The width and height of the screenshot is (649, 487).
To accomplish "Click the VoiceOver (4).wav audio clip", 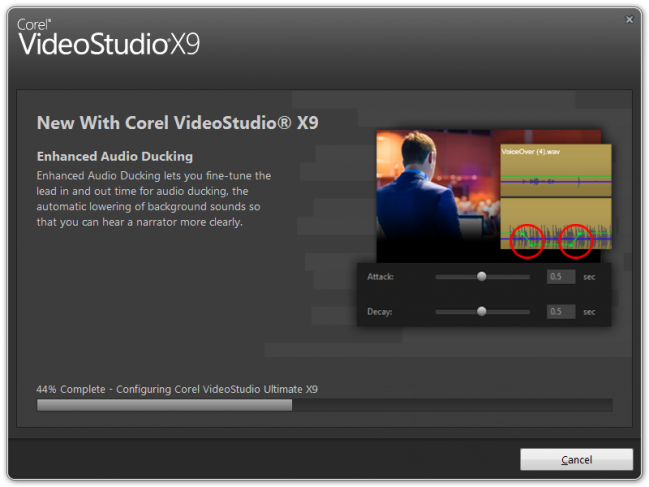I will pyautogui.click(x=556, y=170).
